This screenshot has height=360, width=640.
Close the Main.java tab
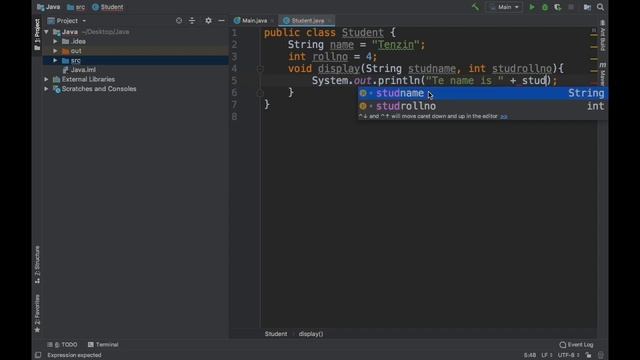click(x=272, y=21)
